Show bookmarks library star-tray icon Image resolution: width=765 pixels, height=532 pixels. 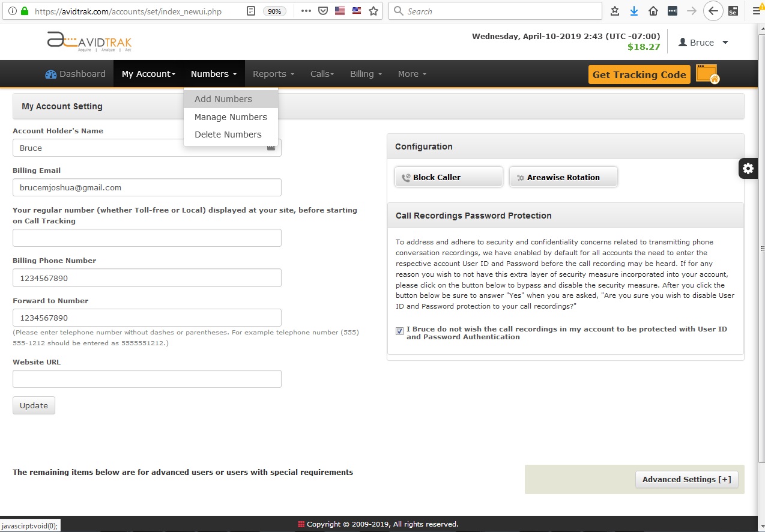(615, 11)
